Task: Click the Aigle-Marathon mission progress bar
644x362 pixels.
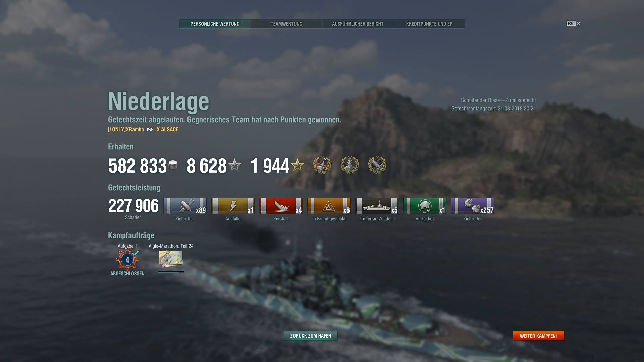Action: 171,272
